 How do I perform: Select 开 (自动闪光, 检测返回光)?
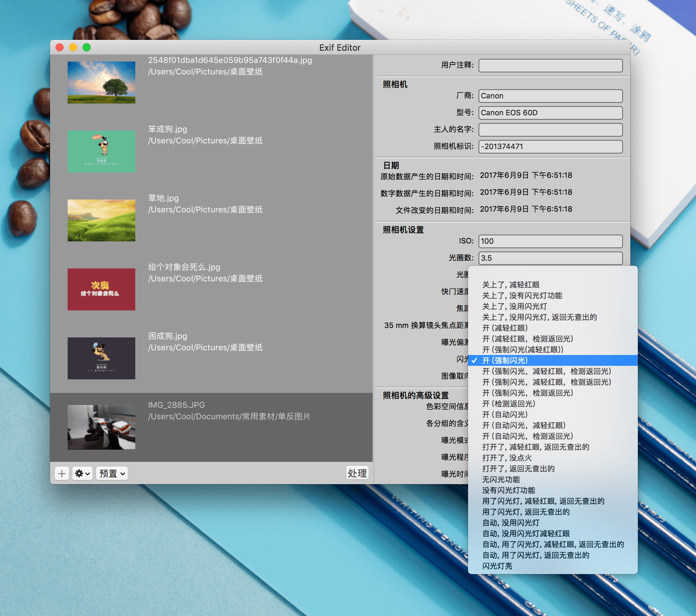(x=553, y=436)
